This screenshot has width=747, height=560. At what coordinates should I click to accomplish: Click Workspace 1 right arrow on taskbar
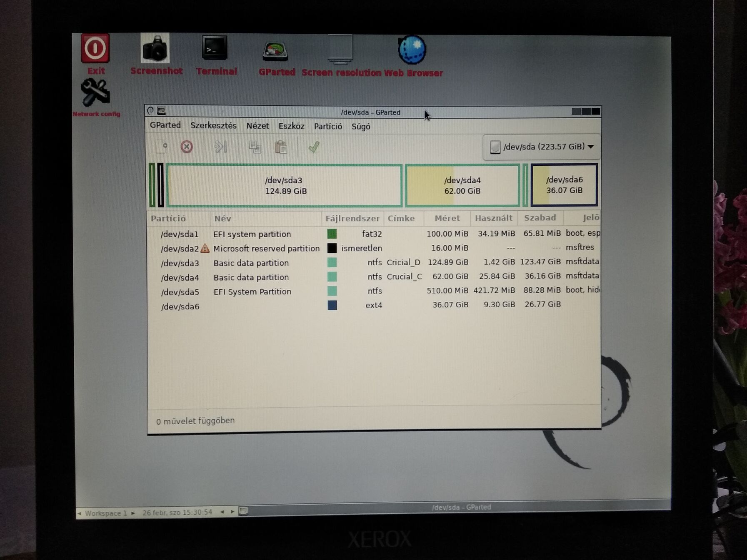133,513
